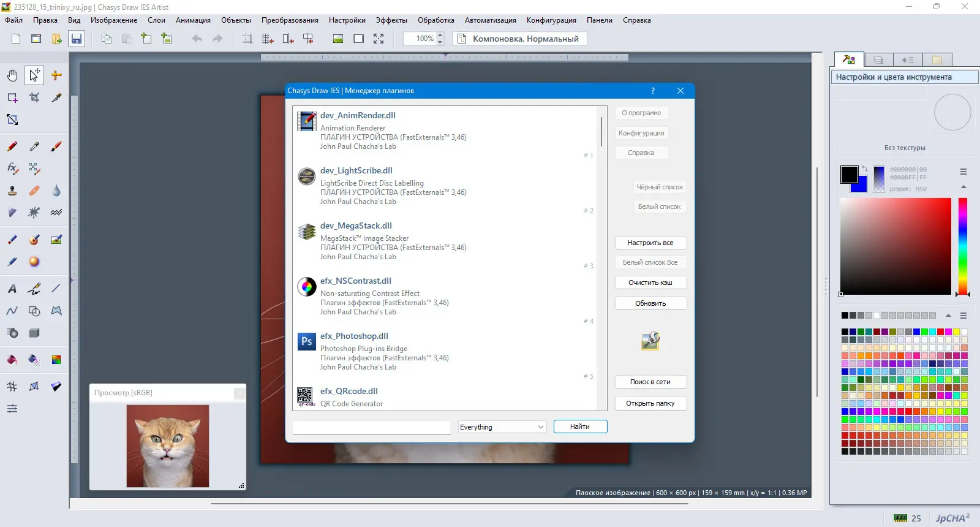980x527 pixels.
Task: Toggle fullscreen view icon in toolbar
Action: click(x=379, y=39)
